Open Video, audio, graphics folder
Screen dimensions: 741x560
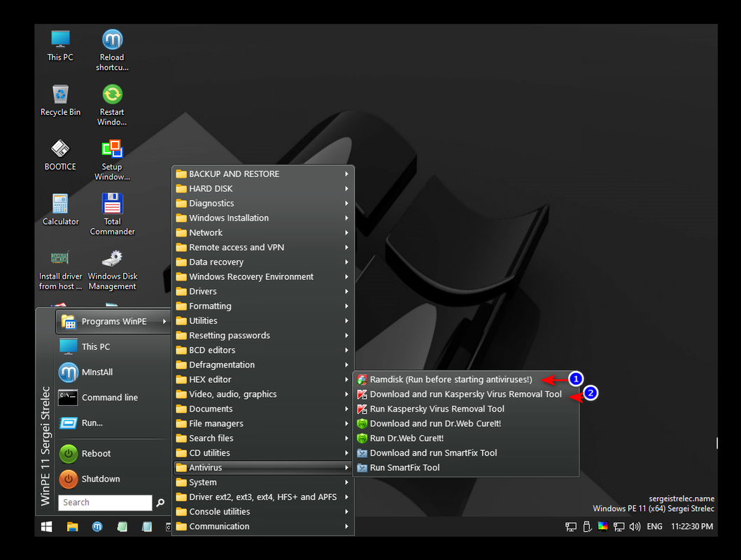[x=263, y=394]
